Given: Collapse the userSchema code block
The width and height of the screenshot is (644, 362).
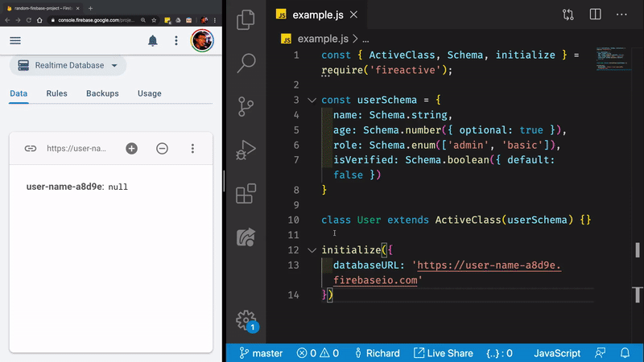Looking at the screenshot, I should click(312, 101).
